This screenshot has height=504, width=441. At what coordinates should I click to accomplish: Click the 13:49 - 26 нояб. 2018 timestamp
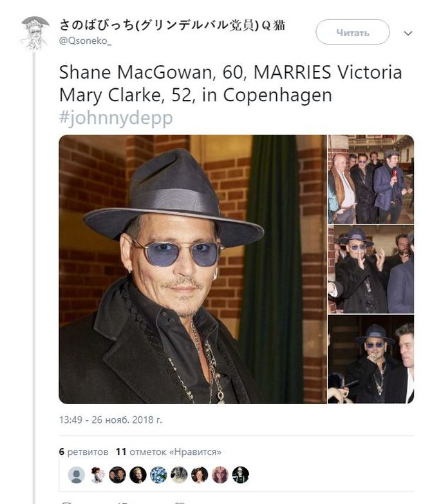[110, 420]
